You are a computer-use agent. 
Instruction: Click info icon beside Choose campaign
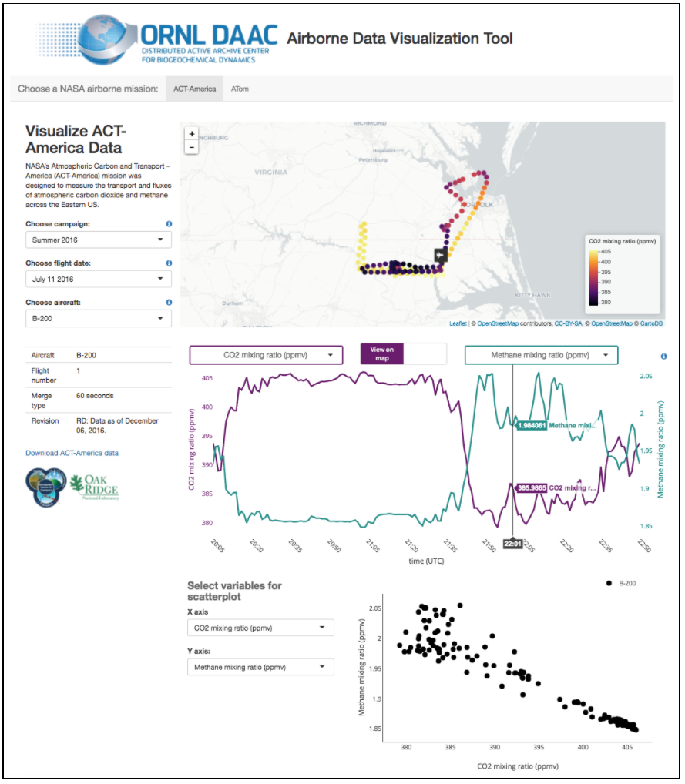169,224
